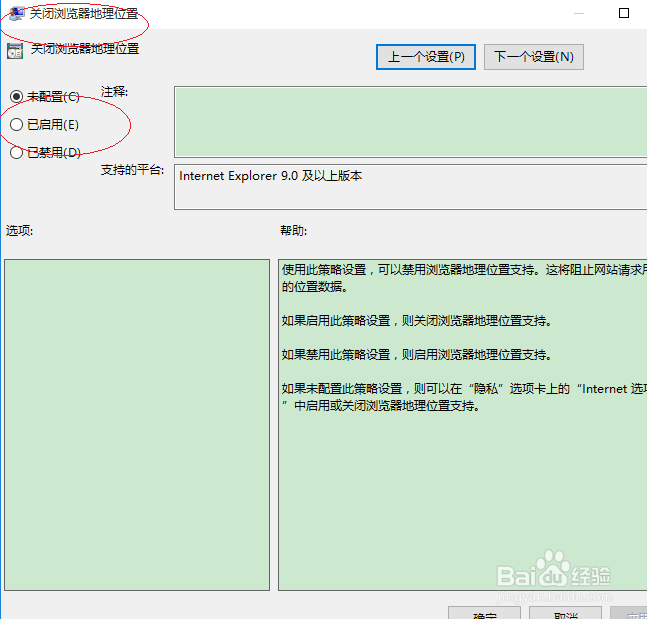Click the 取消 button at the bottom
Image resolution: width=647 pixels, height=619 pixels.
coord(565,614)
